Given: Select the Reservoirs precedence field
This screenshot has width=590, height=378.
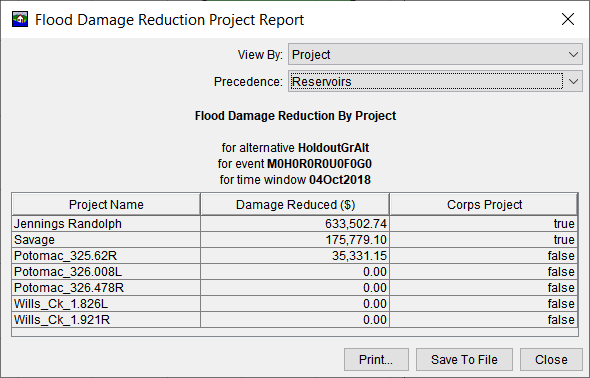Looking at the screenshot, I should point(427,82).
